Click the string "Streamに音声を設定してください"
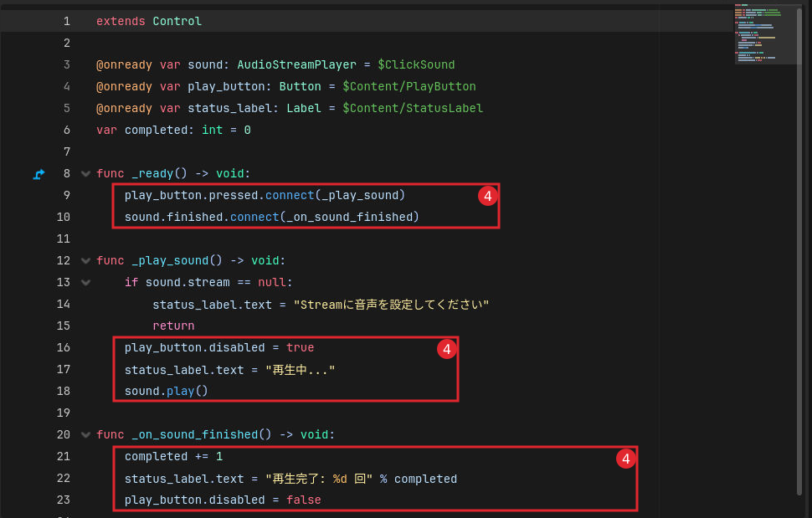Screen dimensions: 812x518 [x=391, y=305]
